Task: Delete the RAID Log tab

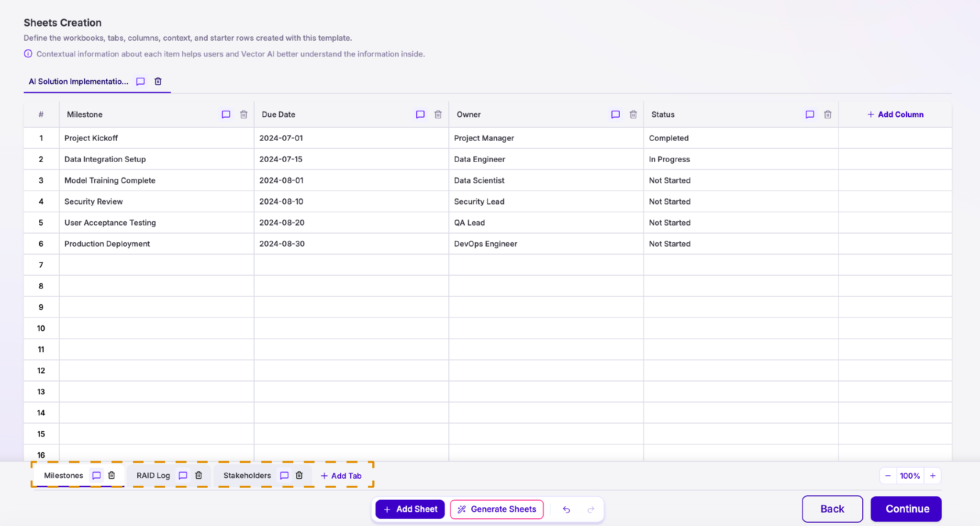Action: (199, 475)
